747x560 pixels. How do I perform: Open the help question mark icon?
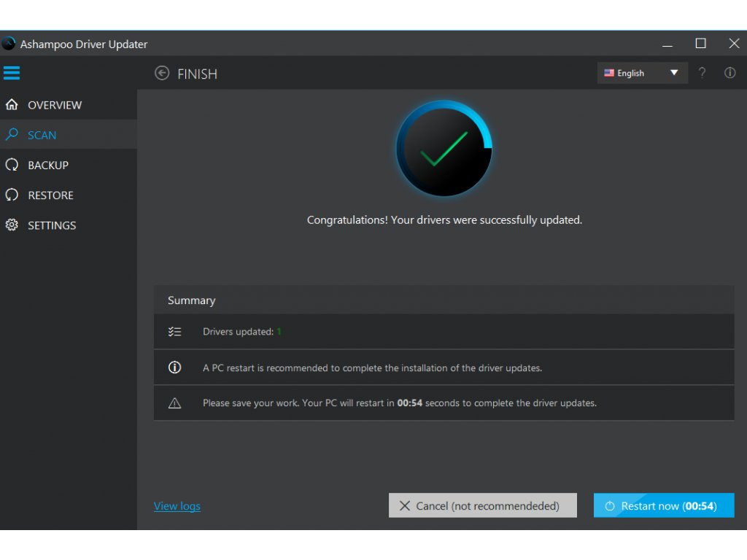[x=702, y=73]
